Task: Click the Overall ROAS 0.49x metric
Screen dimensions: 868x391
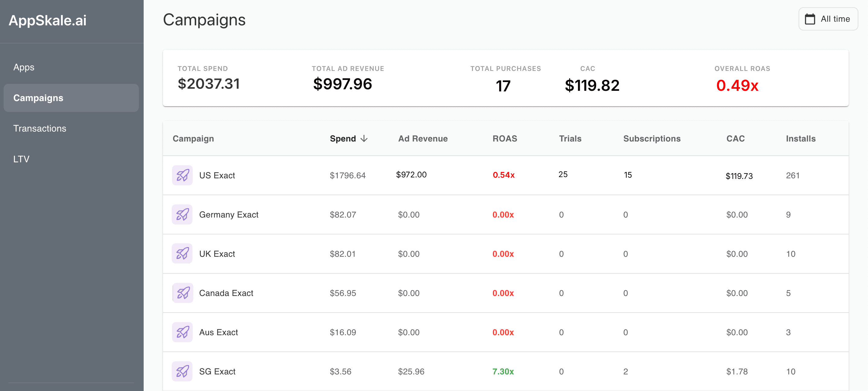Action: pos(738,86)
